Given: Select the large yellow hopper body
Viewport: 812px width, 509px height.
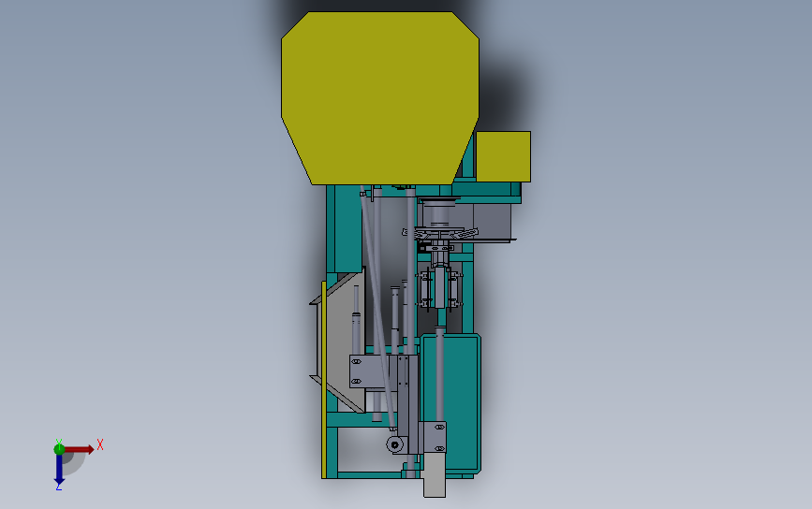Looking at the screenshot, I should pyautogui.click(x=379, y=98).
